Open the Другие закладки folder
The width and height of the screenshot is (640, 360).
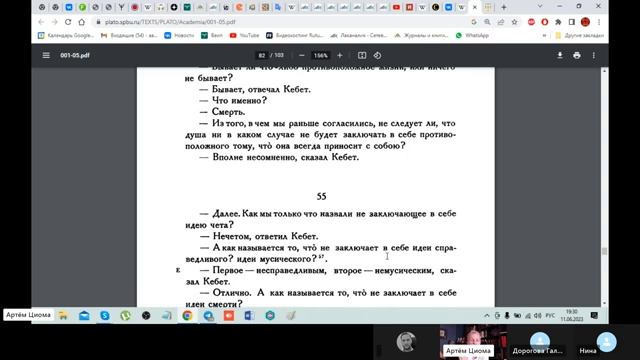click(579, 36)
